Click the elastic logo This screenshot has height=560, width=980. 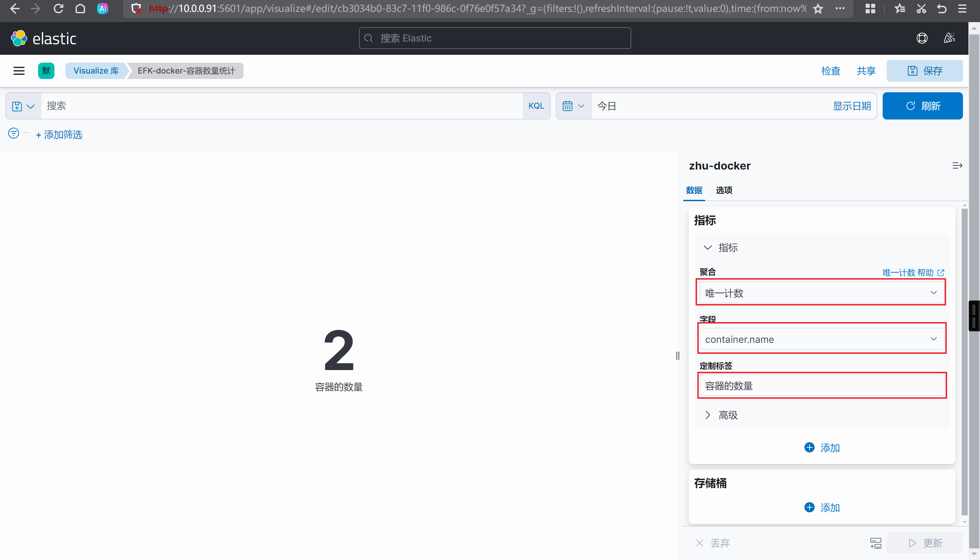click(x=44, y=38)
